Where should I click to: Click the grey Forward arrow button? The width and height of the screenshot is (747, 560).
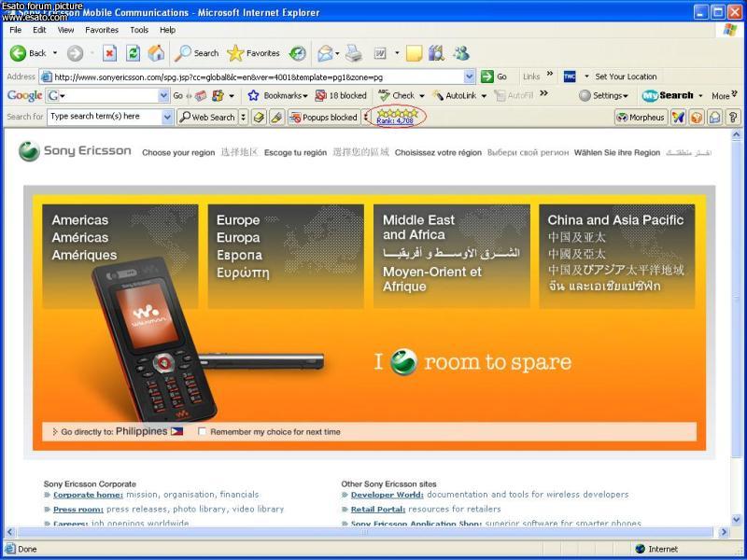(x=75, y=53)
